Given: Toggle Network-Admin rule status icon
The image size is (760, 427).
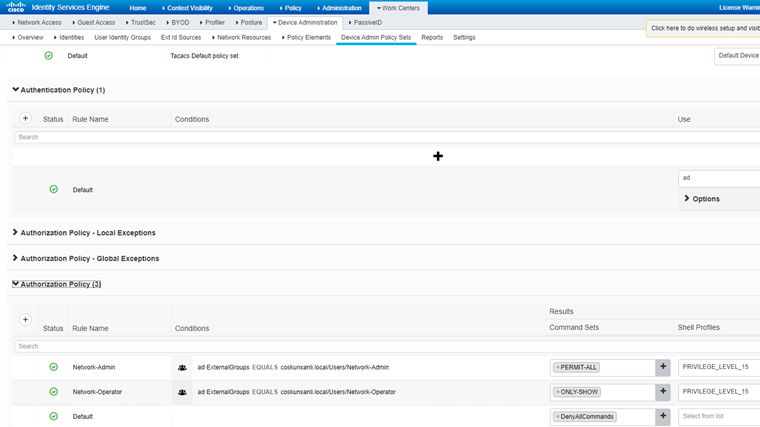Looking at the screenshot, I should pyautogui.click(x=54, y=367).
